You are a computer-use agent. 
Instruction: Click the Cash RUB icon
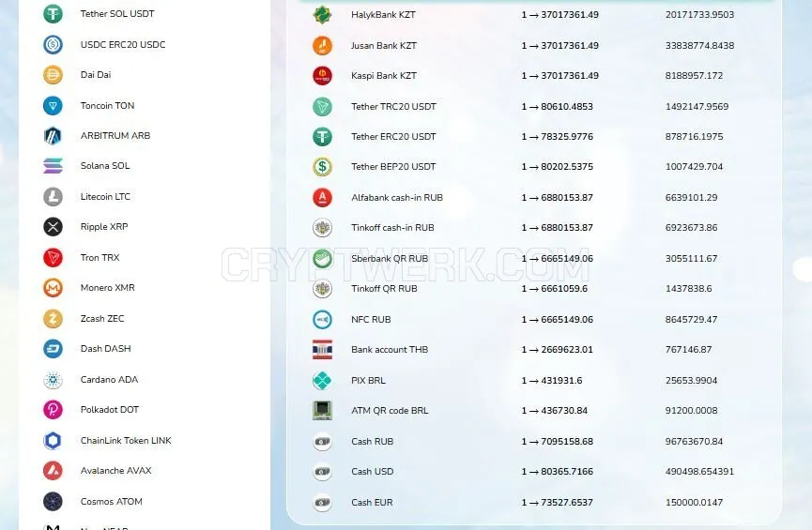pos(322,442)
